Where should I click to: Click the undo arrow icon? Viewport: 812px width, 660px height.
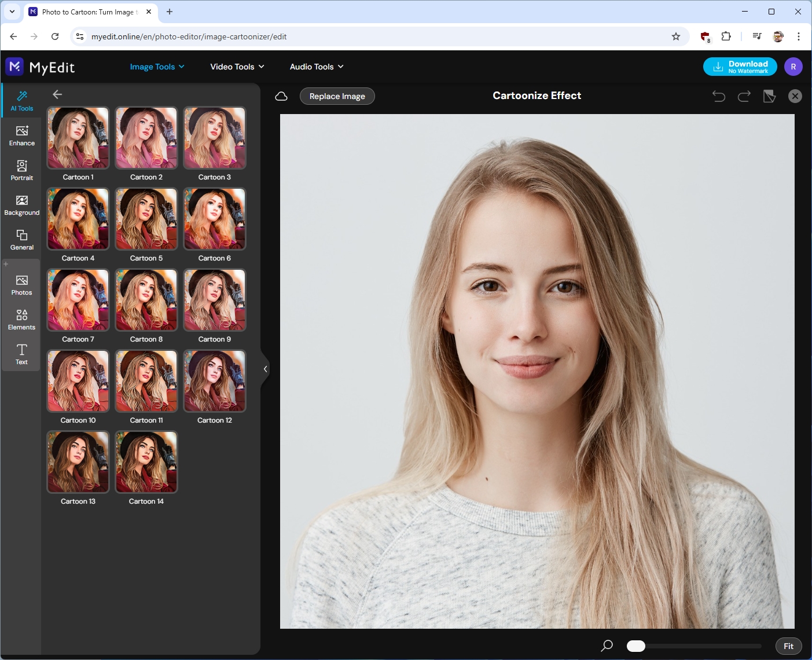[718, 96]
